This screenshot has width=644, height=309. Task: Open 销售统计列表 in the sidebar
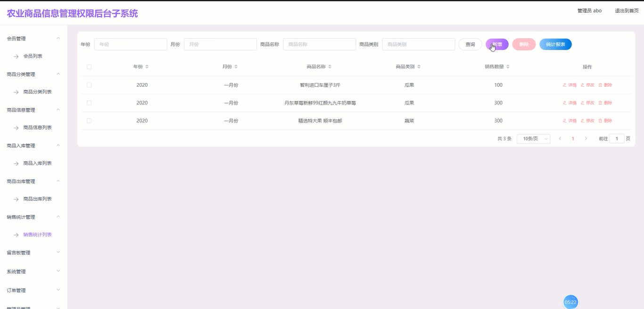coord(38,234)
